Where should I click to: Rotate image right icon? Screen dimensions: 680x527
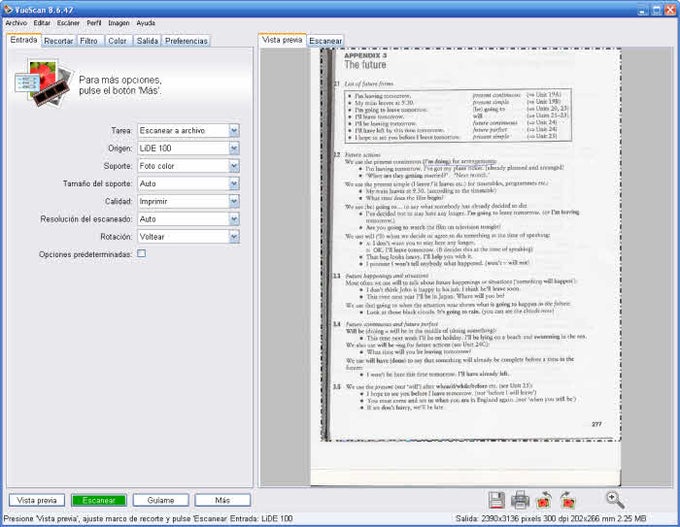tap(567, 500)
